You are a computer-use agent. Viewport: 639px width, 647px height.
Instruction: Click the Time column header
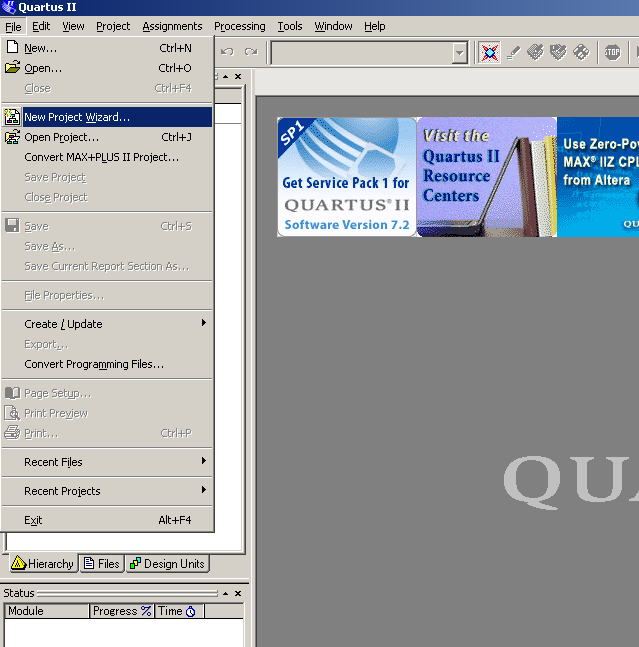coord(179,611)
